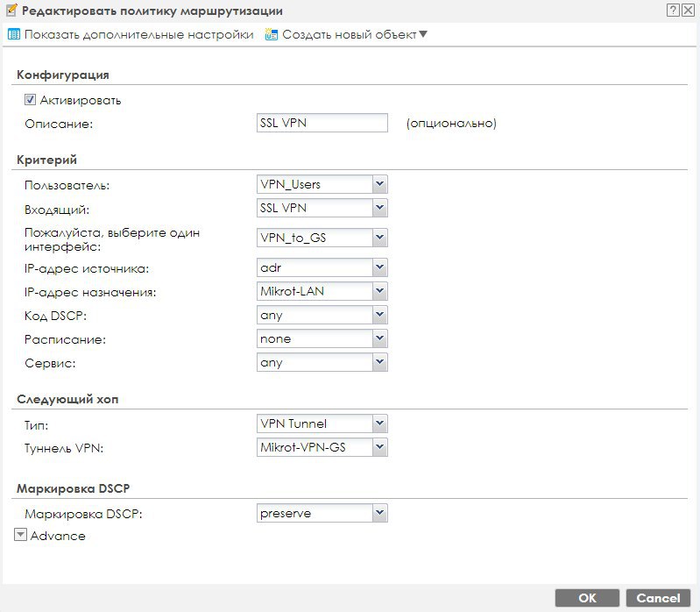The height and width of the screenshot is (612, 700).
Task: Click the OK button
Action: (x=587, y=598)
